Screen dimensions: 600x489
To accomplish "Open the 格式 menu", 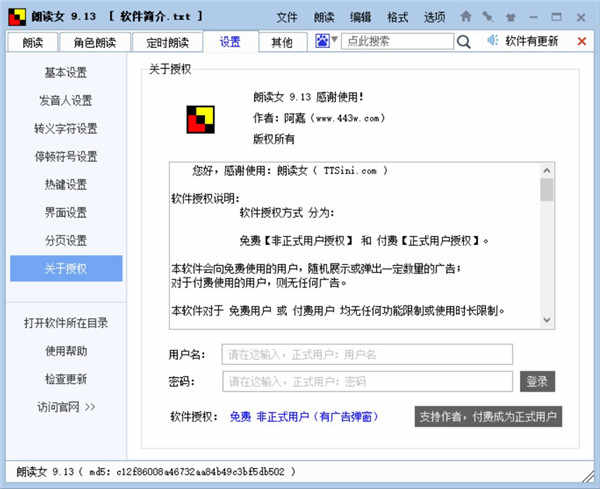I will [x=397, y=17].
